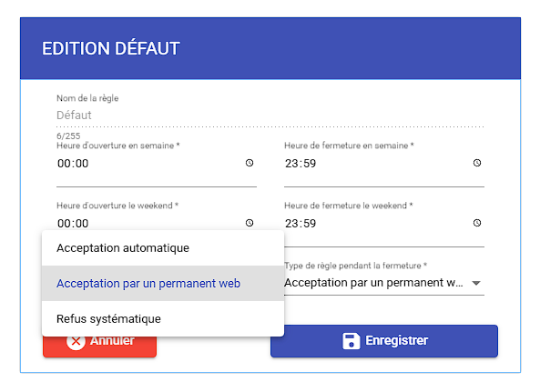The width and height of the screenshot is (540, 392).
Task: Click the red X cancel icon
Action: click(76, 341)
